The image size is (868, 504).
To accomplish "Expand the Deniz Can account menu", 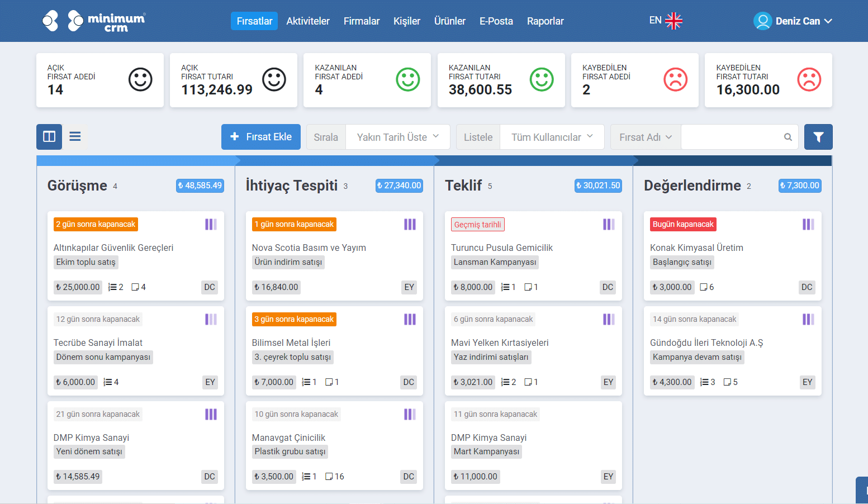I will click(804, 21).
